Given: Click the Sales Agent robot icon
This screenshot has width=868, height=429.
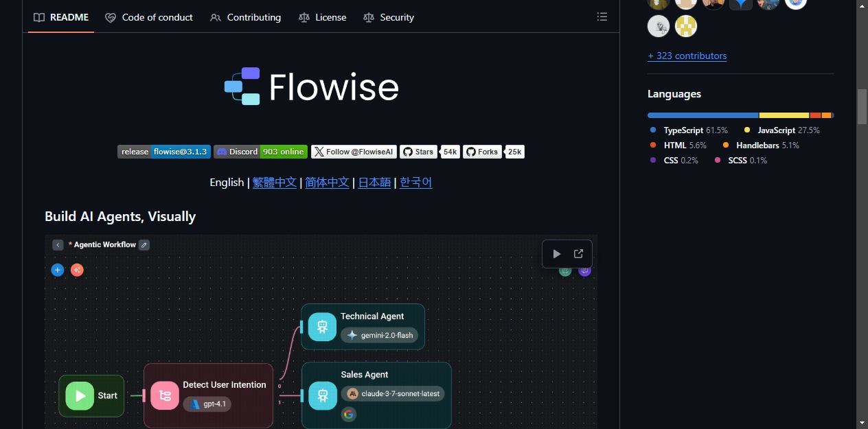Looking at the screenshot, I should (322, 395).
